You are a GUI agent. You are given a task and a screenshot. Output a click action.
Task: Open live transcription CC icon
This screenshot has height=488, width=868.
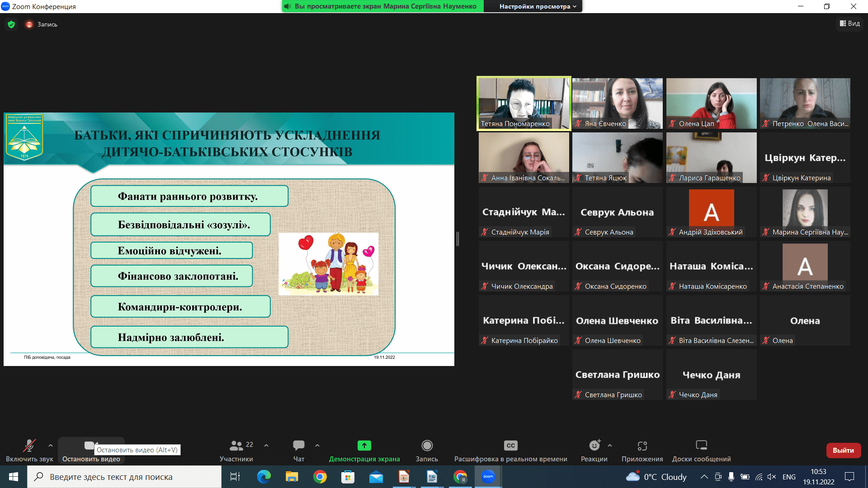tap(510, 446)
